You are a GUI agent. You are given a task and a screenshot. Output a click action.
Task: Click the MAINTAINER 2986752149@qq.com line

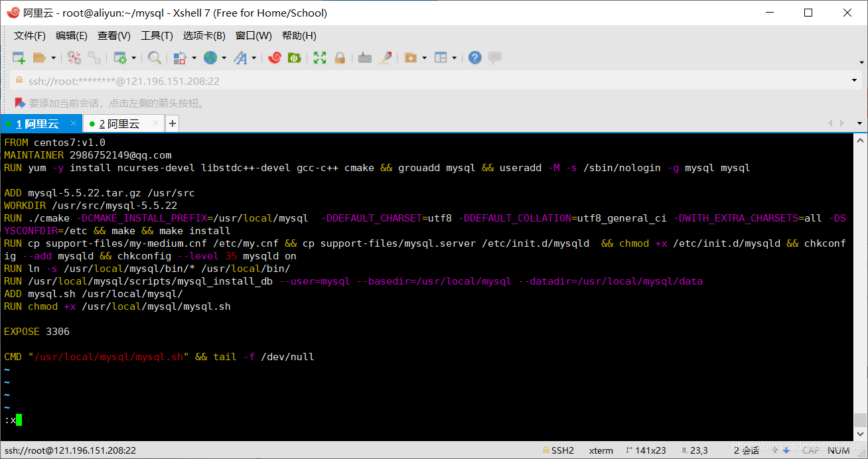pyautogui.click(x=88, y=155)
